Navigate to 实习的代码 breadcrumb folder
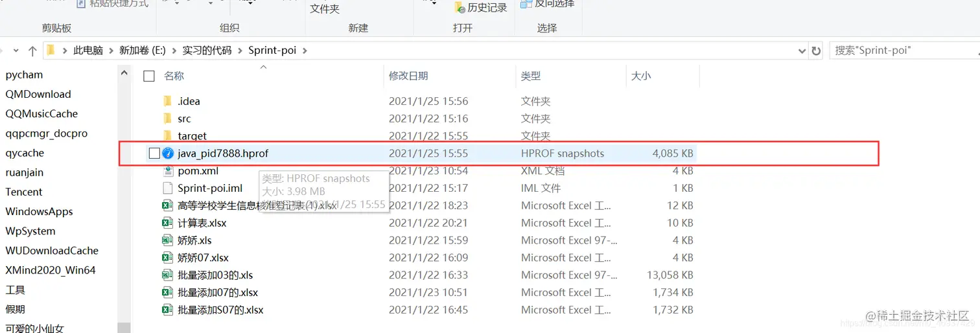This screenshot has height=333, width=980. (207, 50)
